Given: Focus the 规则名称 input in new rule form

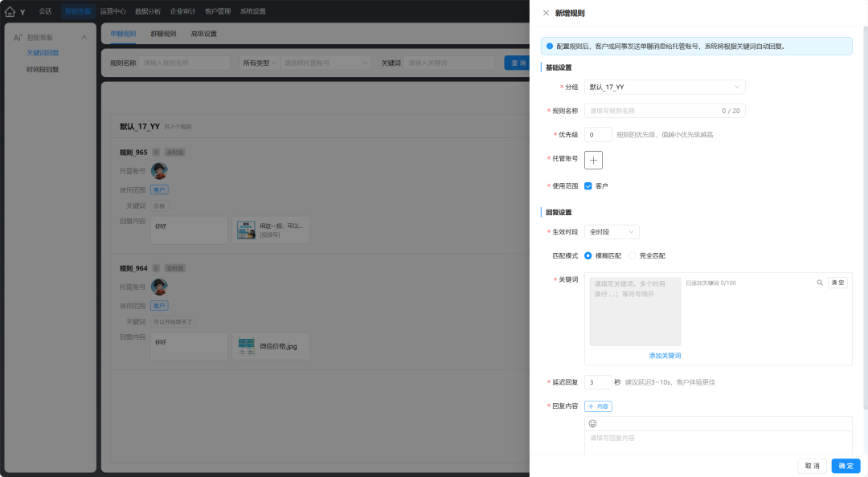Looking at the screenshot, I should point(665,111).
